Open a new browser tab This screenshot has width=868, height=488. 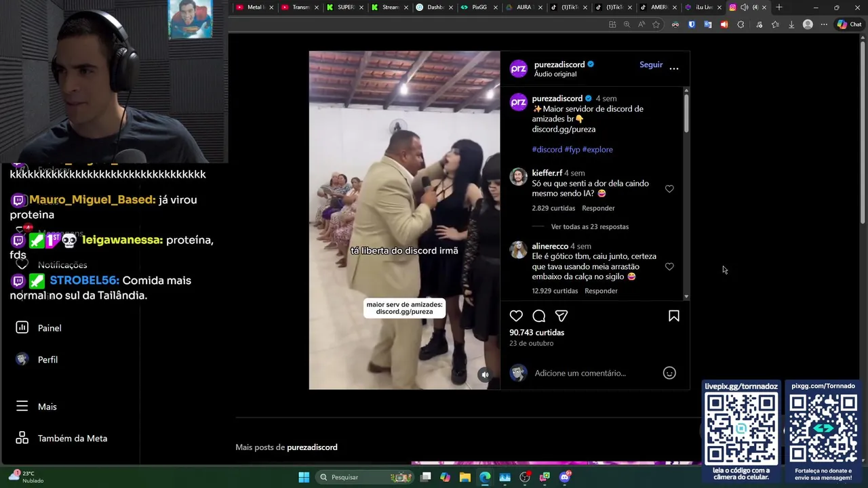(779, 7)
